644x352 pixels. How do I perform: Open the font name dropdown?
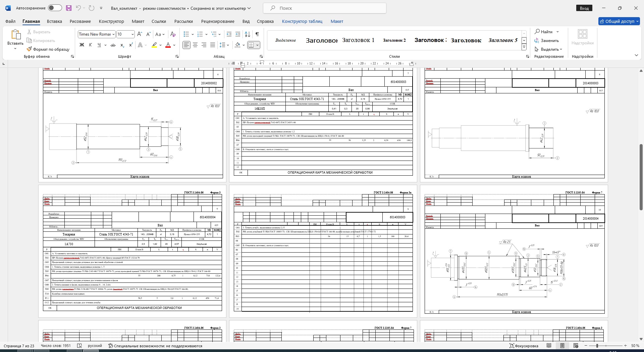113,34
